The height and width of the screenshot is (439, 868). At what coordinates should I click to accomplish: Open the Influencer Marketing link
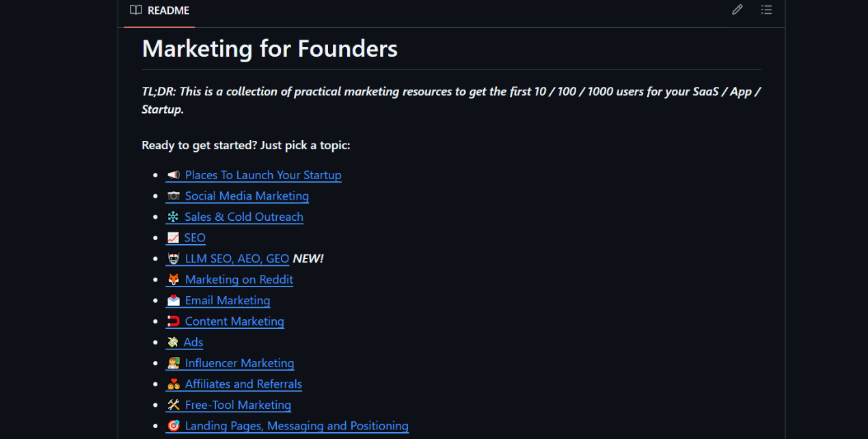tap(239, 363)
